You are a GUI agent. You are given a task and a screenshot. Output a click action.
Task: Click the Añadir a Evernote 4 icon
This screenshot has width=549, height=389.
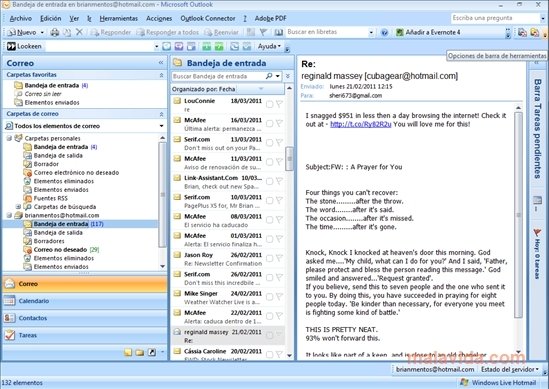tap(400, 33)
